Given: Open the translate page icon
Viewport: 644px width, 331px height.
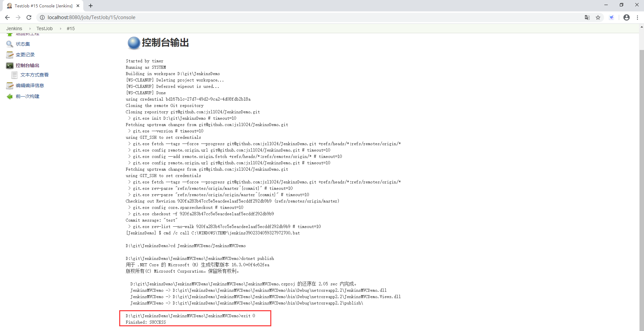Looking at the screenshot, I should 587,17.
